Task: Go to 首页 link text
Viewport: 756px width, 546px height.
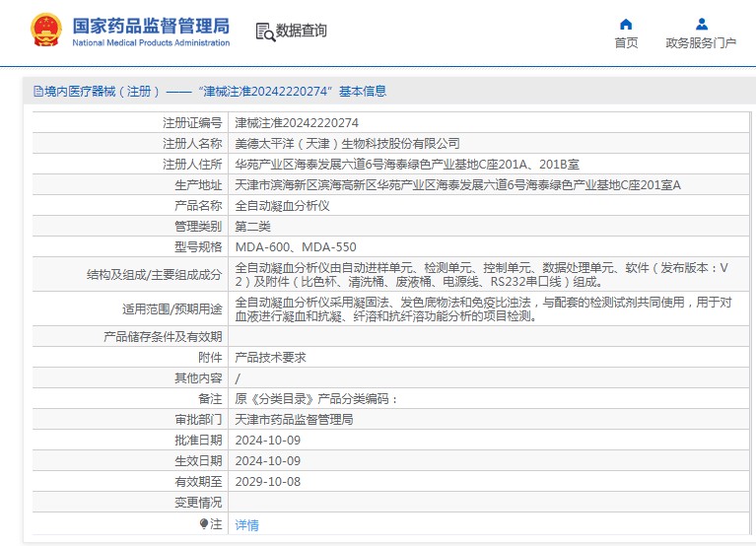Action: point(626,43)
